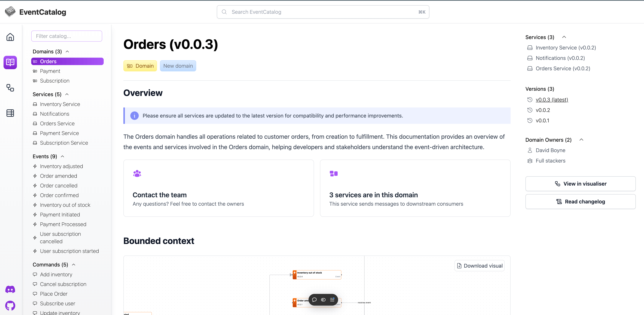Toggle the eye icon in floating toolbar
Viewport: 644px width, 315px height.
pos(323,300)
